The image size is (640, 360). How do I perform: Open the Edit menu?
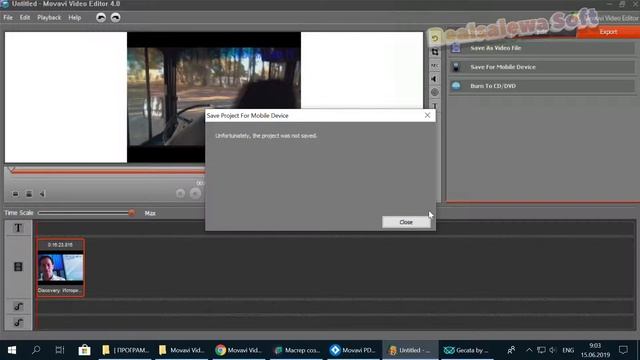[x=25, y=18]
